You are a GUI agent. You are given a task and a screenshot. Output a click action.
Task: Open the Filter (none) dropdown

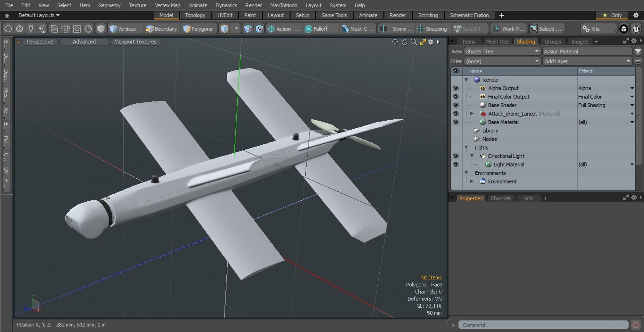click(x=502, y=61)
